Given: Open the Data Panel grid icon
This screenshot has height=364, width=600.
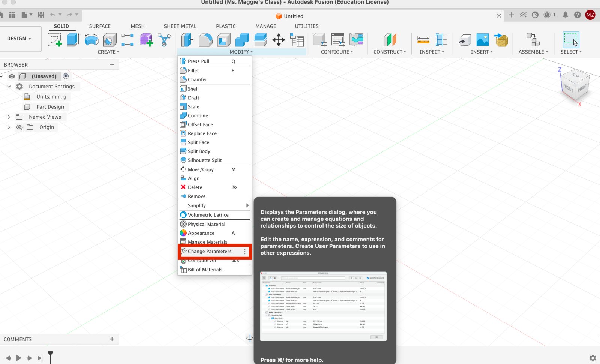Looking at the screenshot, I should pos(12,15).
